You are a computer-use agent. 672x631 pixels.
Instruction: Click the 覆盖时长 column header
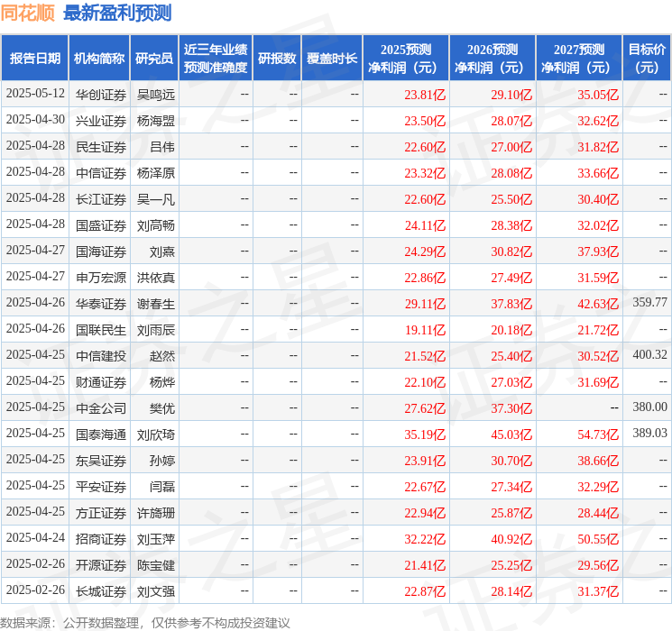pos(332,59)
